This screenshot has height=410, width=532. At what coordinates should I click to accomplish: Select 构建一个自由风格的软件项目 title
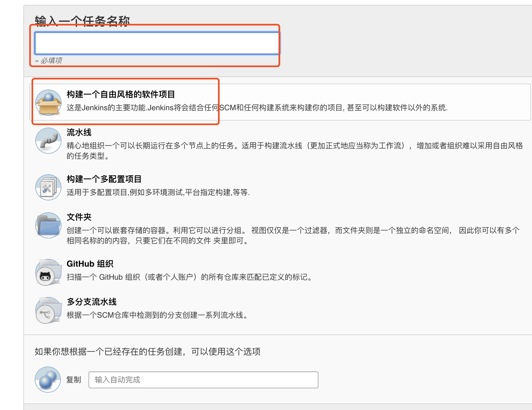coord(121,94)
